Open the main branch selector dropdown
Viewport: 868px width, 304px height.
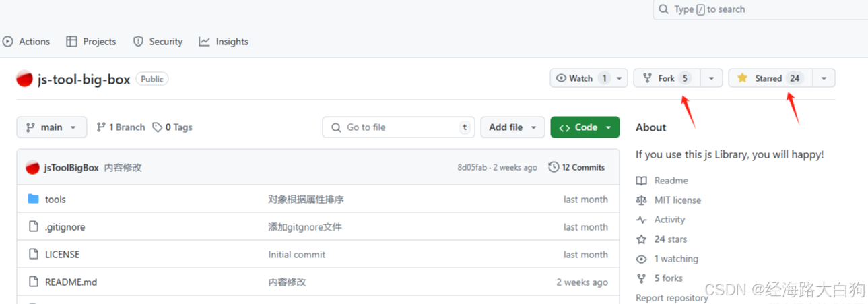(x=52, y=127)
